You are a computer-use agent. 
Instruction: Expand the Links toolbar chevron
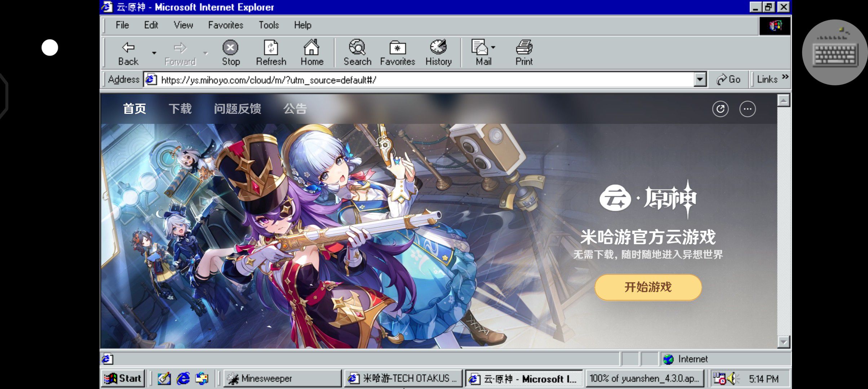coord(785,77)
